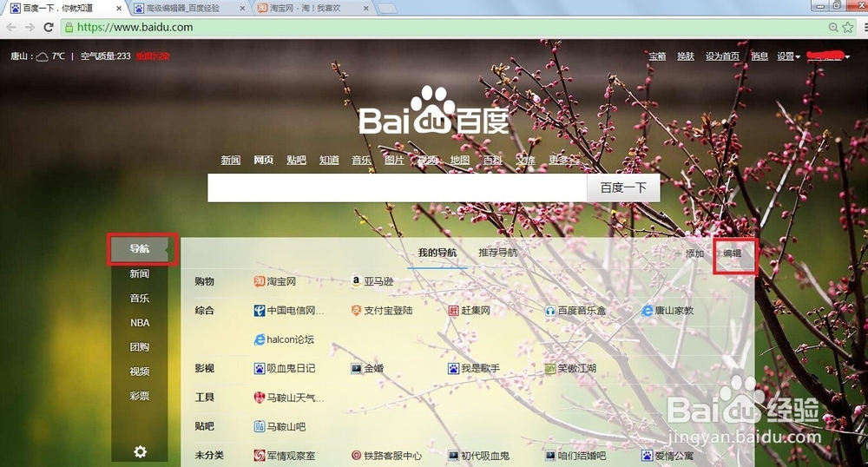The image size is (868, 467).
Task: Click the Amazon icon beside 亚马逊
Action: (357, 281)
